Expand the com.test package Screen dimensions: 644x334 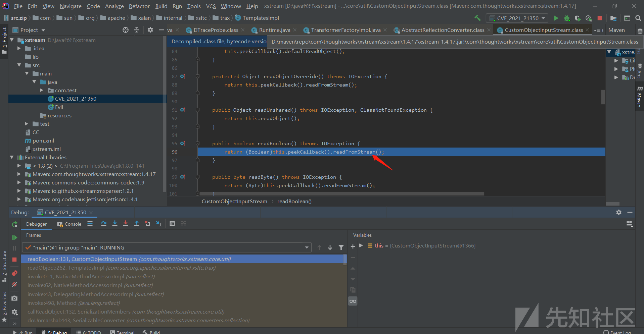(42, 90)
